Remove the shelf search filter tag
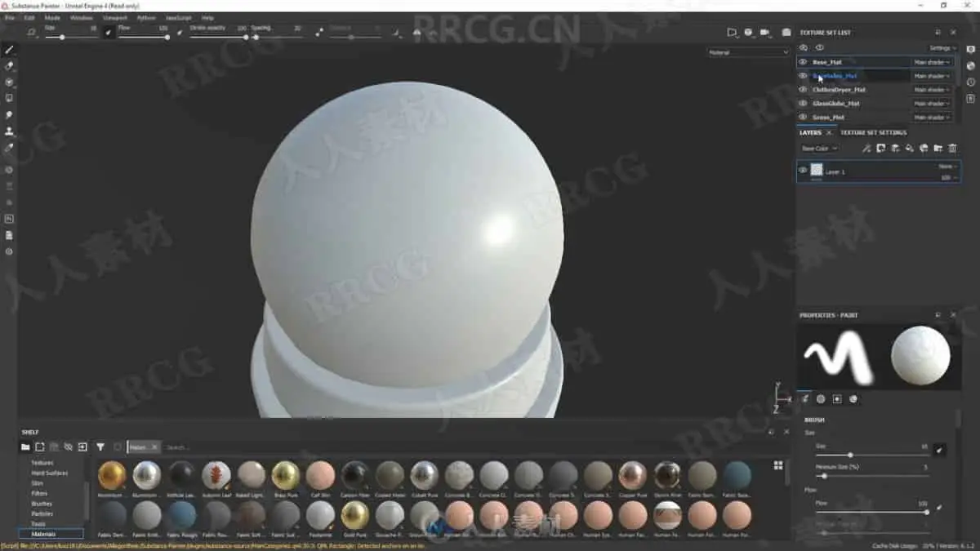This screenshot has width=980, height=551. click(x=155, y=447)
